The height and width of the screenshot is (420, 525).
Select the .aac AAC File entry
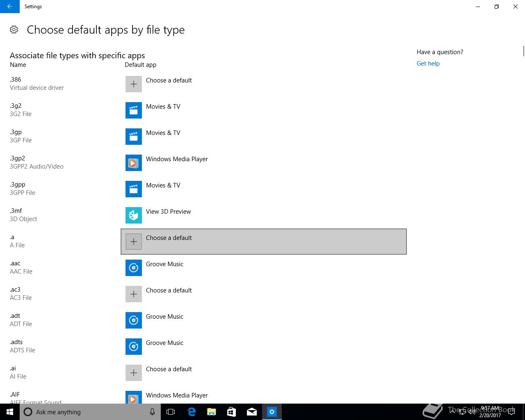[x=21, y=267]
